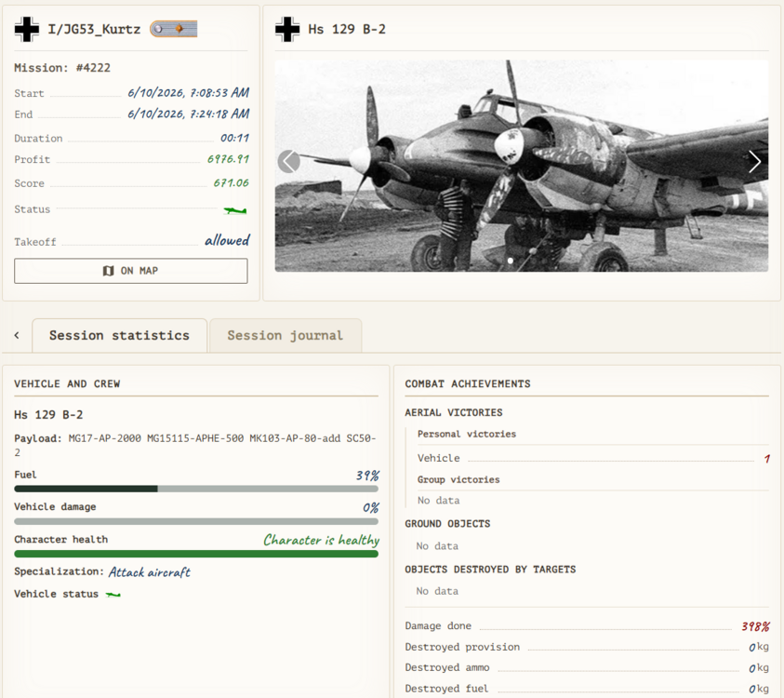Image resolution: width=784 pixels, height=698 pixels.
Task: Click the Hs 129 B-2 header title
Action: point(347,29)
